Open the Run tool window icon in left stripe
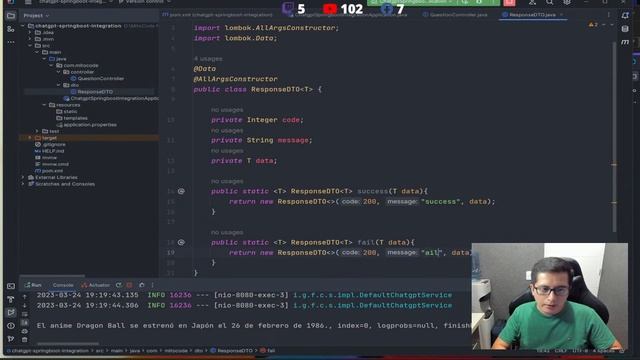This screenshot has height=360, width=640. coord(11,313)
